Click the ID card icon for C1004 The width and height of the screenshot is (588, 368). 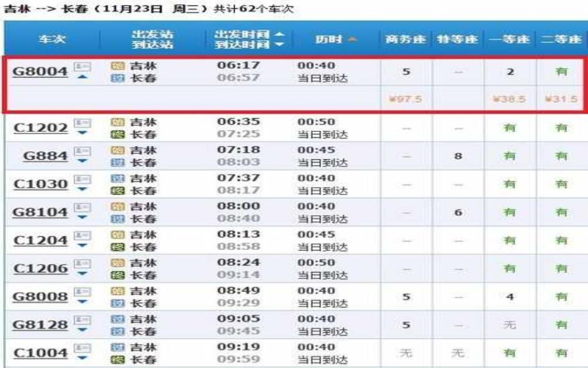(x=82, y=348)
